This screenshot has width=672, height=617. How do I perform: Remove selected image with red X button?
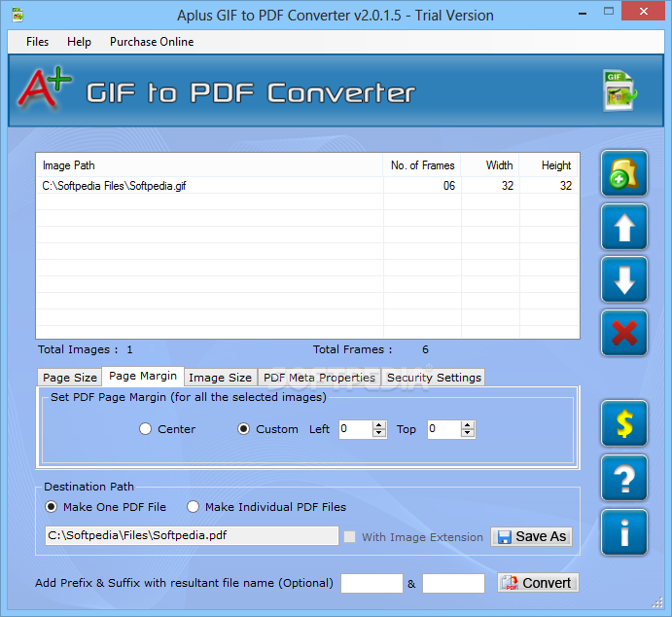(x=624, y=333)
